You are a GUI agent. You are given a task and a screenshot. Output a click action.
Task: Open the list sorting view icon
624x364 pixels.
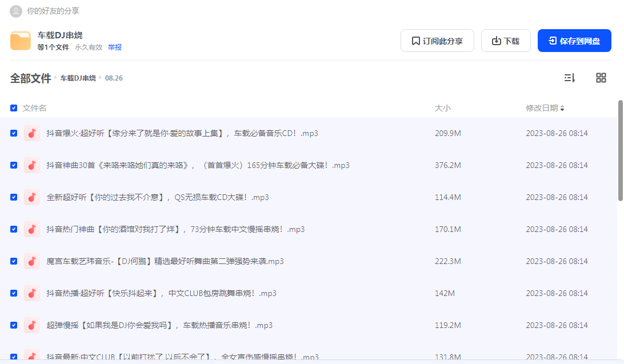coord(570,77)
